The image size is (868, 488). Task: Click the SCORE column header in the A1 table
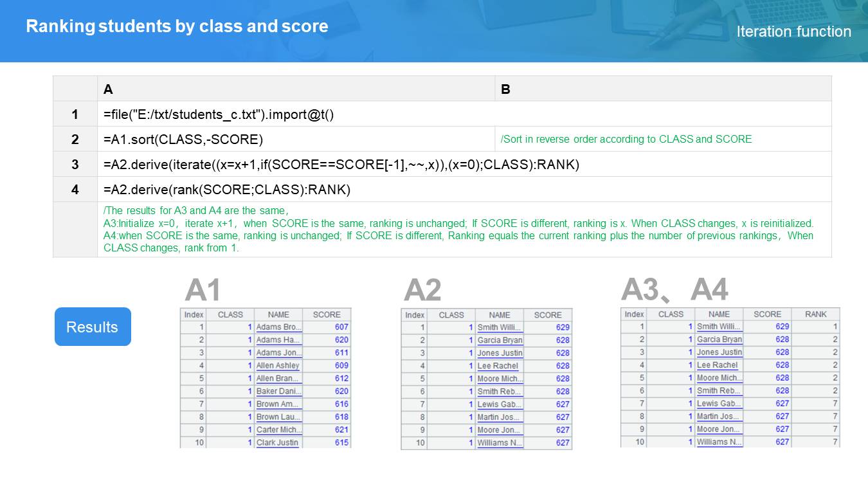pos(327,314)
